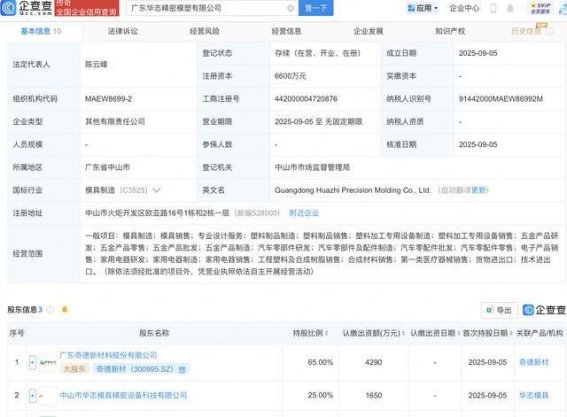This screenshot has width=567, height=417.
Task: Click orange badge icon beside 股东信息
Action: coord(65,309)
